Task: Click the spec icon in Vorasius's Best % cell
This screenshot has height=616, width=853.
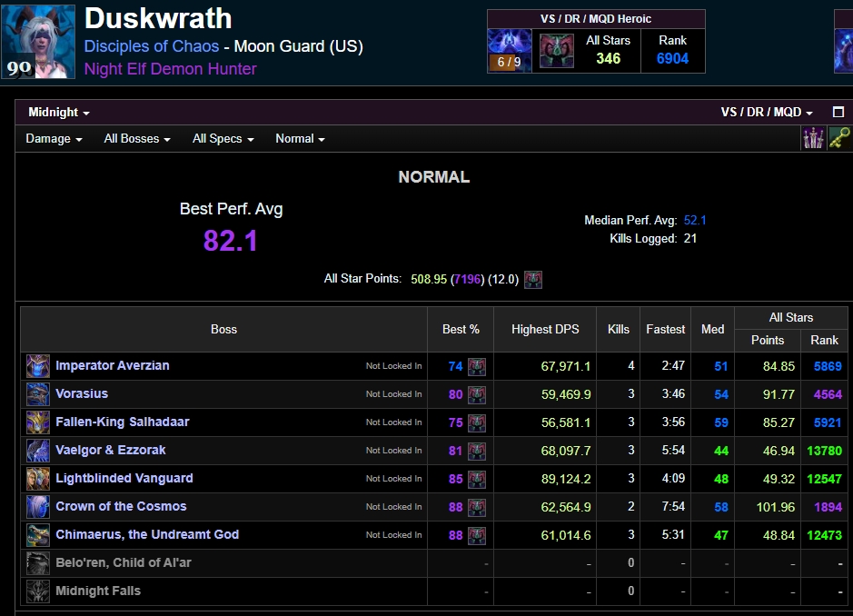Action: tap(477, 395)
